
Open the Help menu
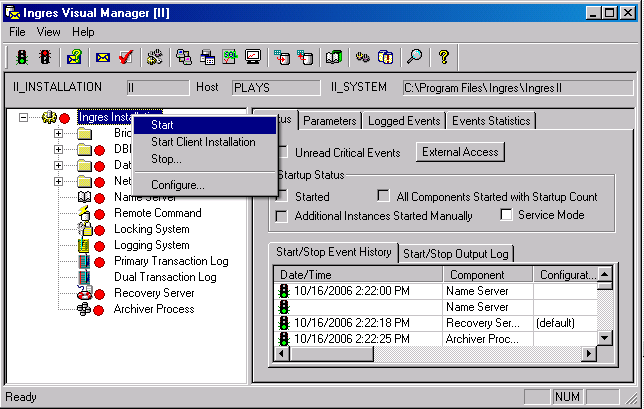coord(83,32)
